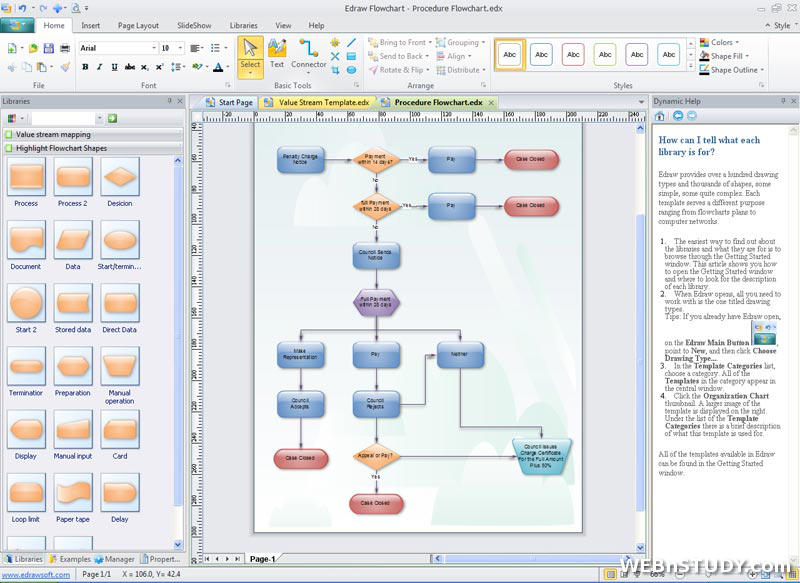Expand the Grouping dropdown
The width and height of the screenshot is (800, 583).
pos(483,42)
